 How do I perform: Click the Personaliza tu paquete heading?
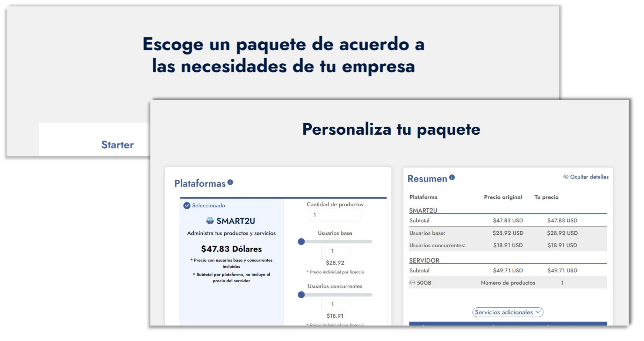click(391, 129)
